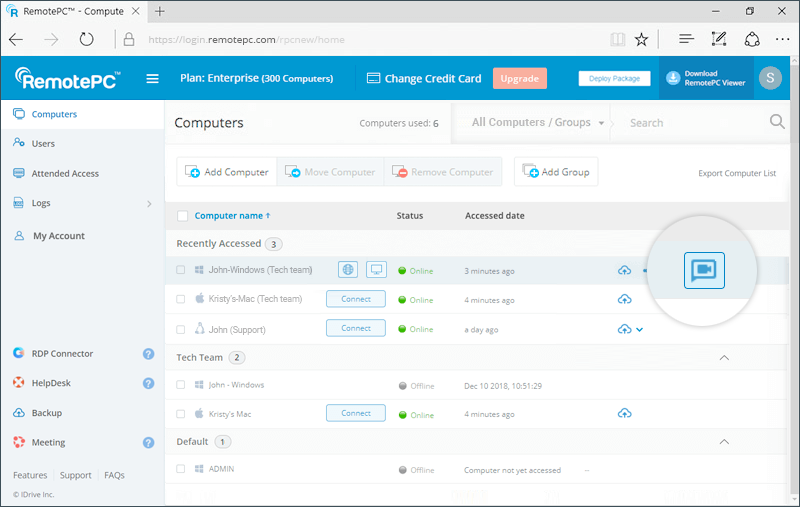Open RDP Connector help question icon
Screen dimensions: 800x507
pyautogui.click(x=148, y=354)
